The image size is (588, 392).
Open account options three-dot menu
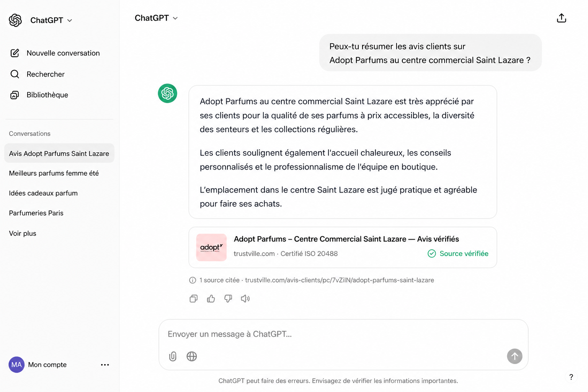(x=105, y=365)
